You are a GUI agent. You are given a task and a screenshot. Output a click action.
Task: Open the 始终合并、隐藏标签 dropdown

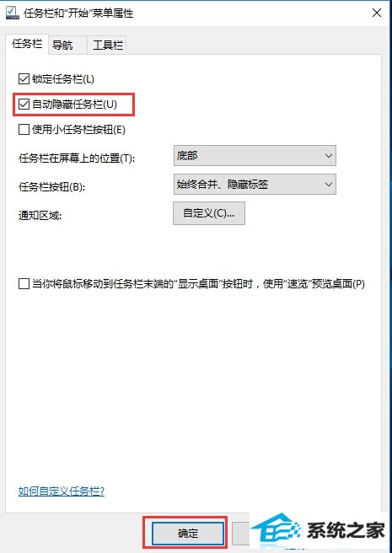255,184
